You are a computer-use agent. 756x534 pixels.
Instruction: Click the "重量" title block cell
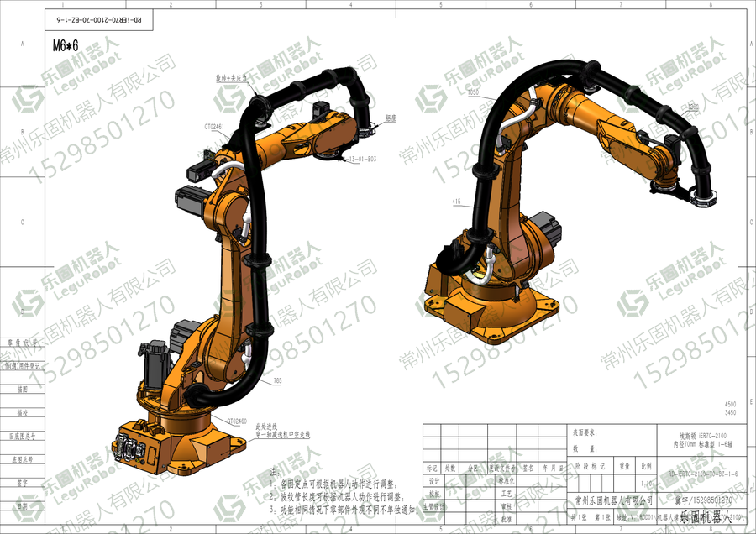625,466
